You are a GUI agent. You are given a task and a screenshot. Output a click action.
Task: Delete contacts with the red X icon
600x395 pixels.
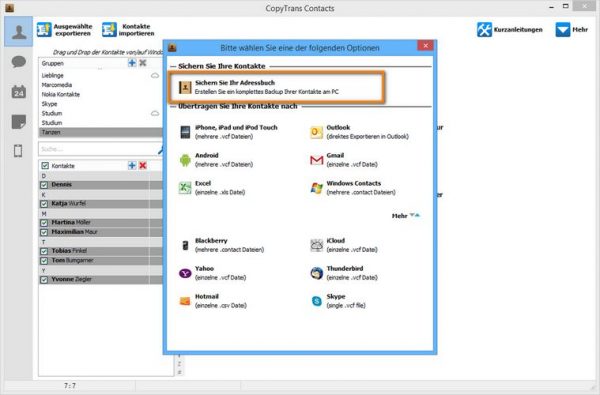[x=143, y=165]
